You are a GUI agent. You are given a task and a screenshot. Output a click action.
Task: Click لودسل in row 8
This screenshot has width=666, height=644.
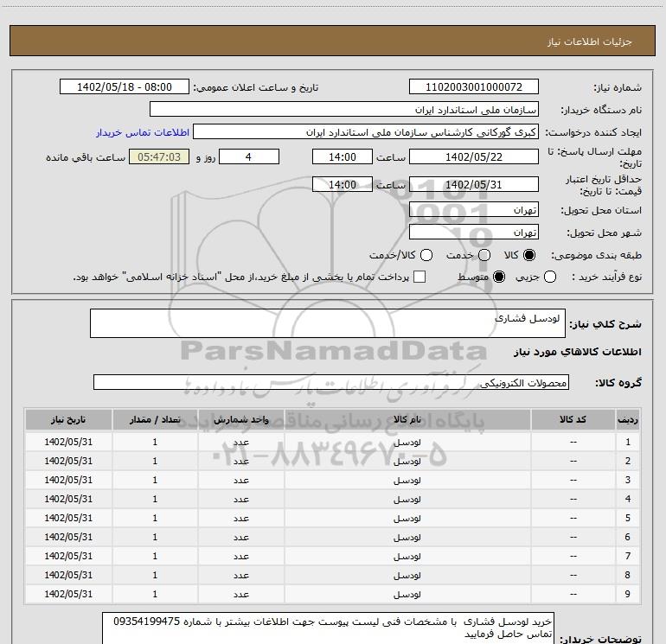(407, 575)
